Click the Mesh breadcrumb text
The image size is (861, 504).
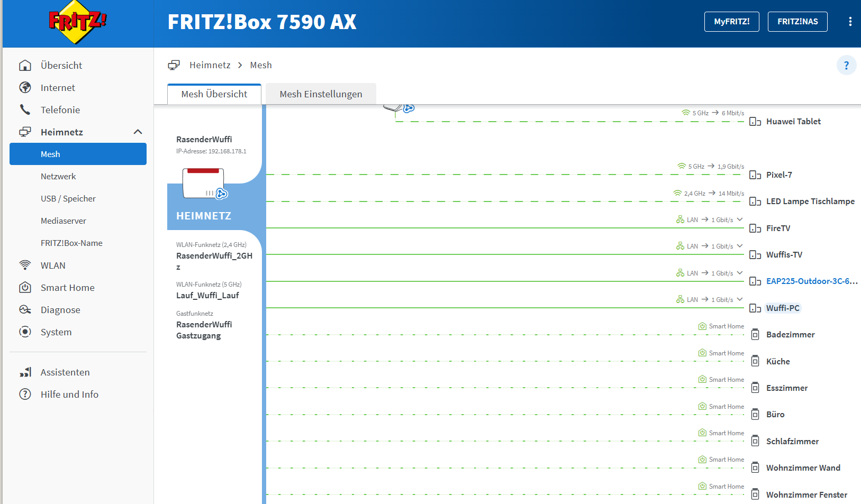pos(261,65)
